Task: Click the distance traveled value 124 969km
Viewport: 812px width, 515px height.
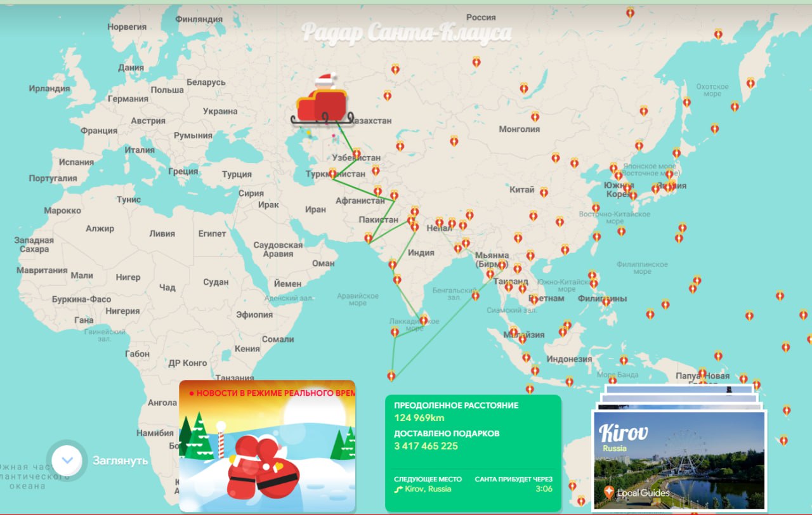Action: pyautogui.click(x=419, y=417)
